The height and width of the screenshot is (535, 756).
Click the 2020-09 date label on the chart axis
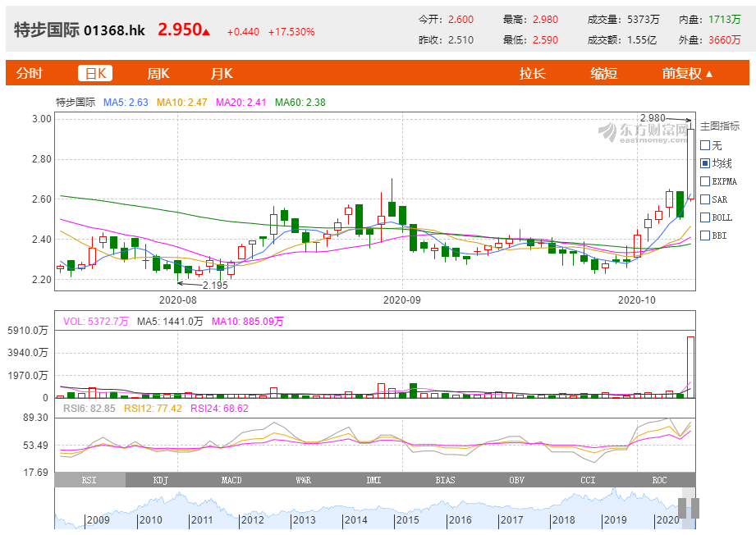pyautogui.click(x=401, y=300)
